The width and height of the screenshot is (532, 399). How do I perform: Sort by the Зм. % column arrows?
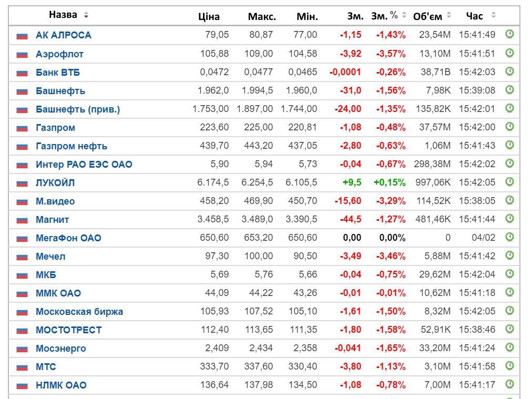click(x=404, y=15)
